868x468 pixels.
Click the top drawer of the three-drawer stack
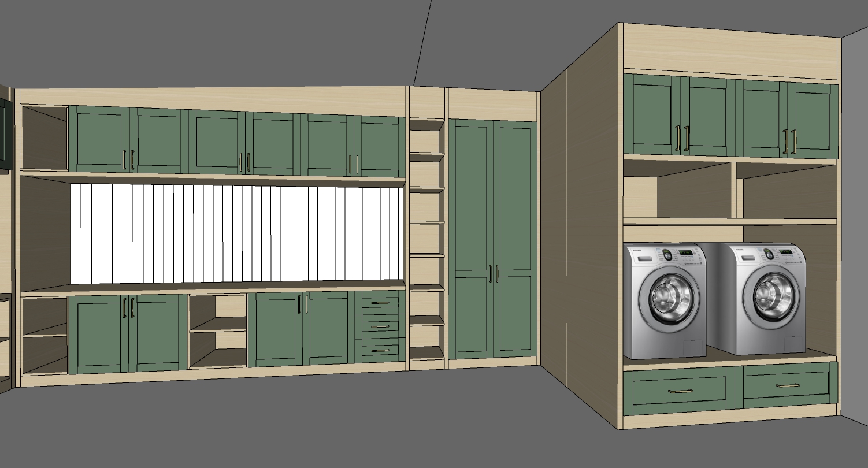coord(380,303)
